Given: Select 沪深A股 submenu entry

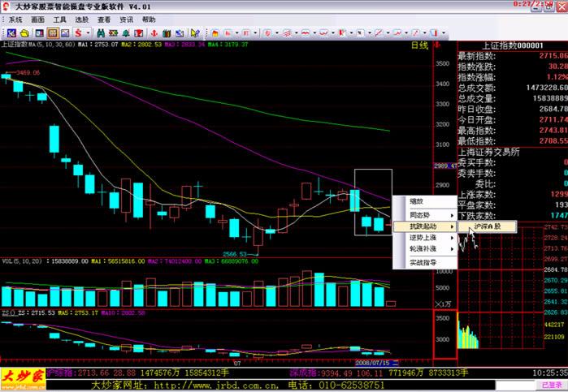Looking at the screenshot, I should (488, 226).
